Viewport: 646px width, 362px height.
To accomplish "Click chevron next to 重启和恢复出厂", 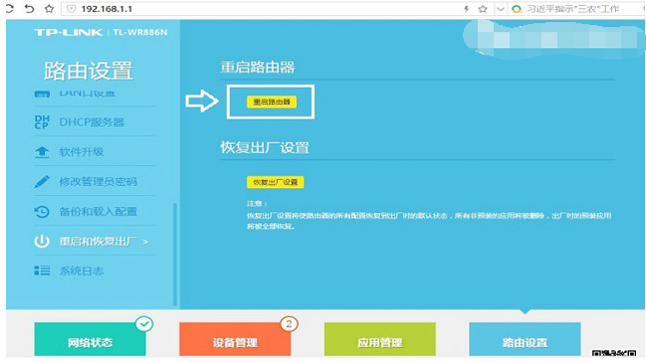I will (x=145, y=242).
